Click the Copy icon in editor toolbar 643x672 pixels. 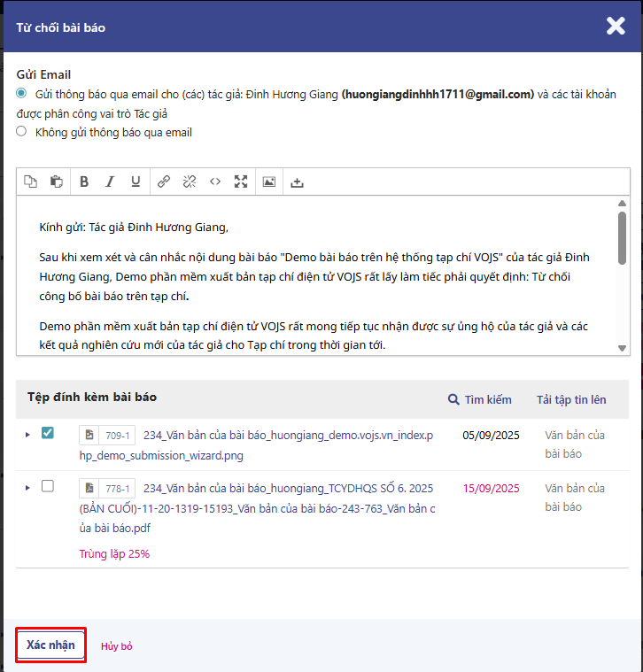[x=31, y=182]
